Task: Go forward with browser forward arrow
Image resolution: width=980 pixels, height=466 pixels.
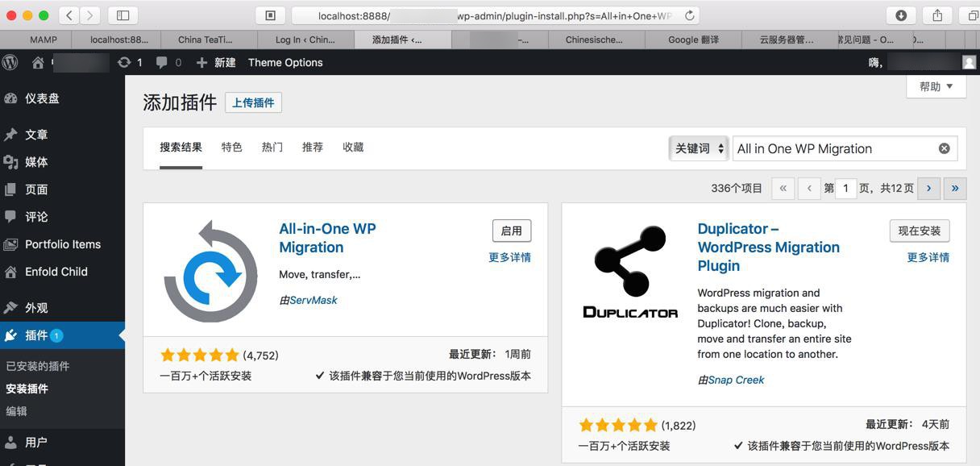Action: point(90,15)
